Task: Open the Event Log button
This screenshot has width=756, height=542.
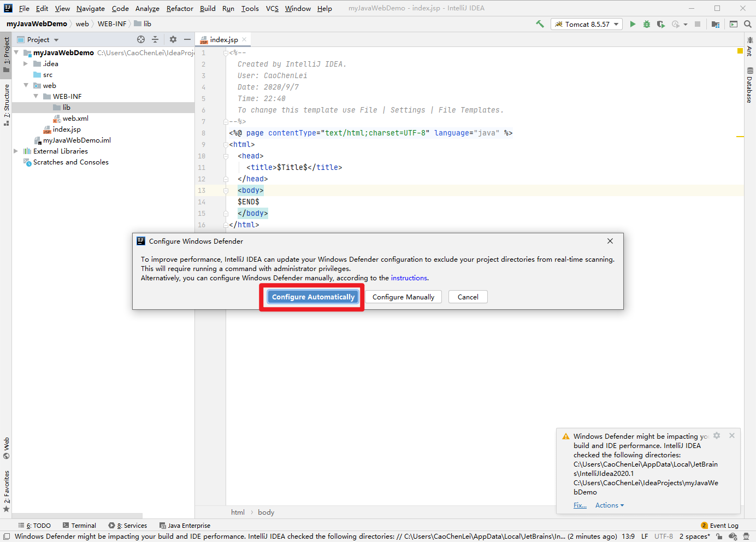Action: pyautogui.click(x=719, y=526)
